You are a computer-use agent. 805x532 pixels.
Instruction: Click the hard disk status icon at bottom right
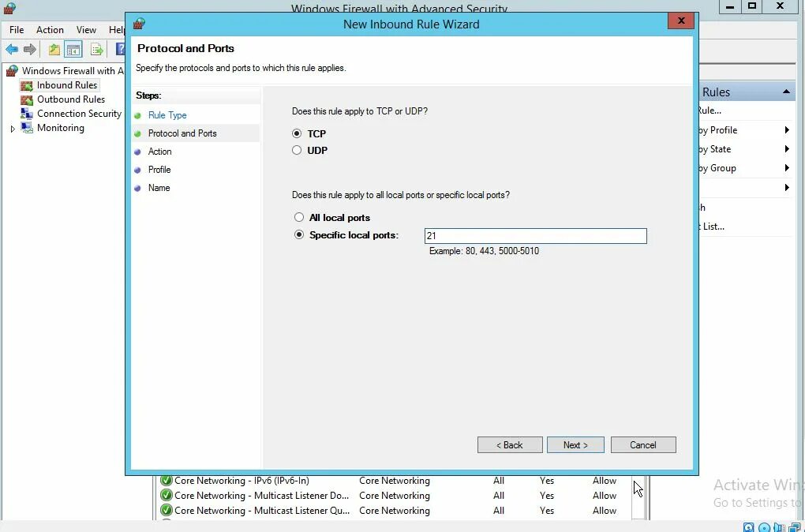tap(749, 527)
